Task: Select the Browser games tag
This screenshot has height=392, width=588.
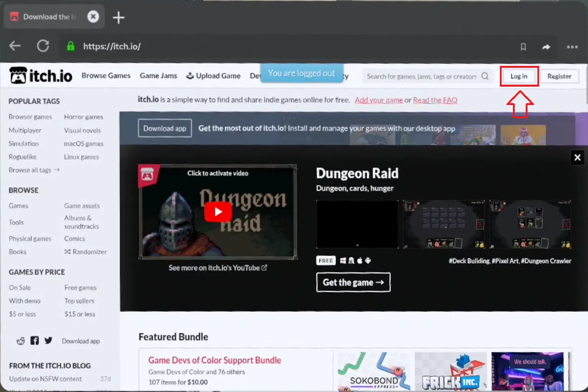Action: point(30,117)
